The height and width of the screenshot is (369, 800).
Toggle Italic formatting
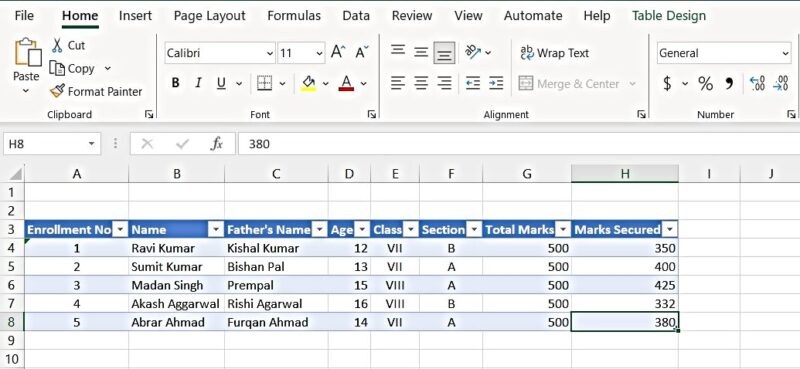[x=198, y=83]
